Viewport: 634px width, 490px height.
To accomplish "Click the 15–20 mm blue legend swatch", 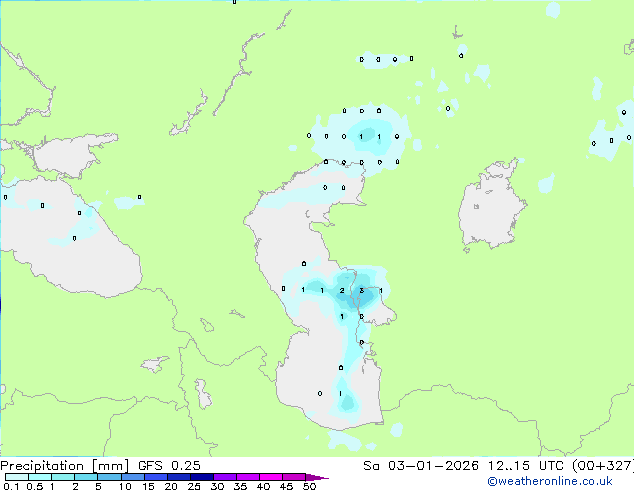I will coord(156,477).
